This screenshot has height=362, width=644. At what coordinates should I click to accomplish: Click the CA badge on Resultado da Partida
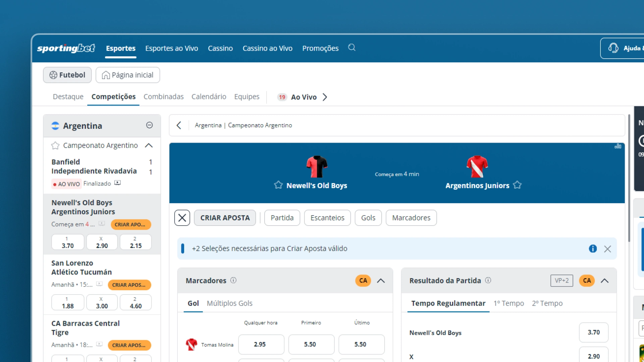tap(587, 281)
